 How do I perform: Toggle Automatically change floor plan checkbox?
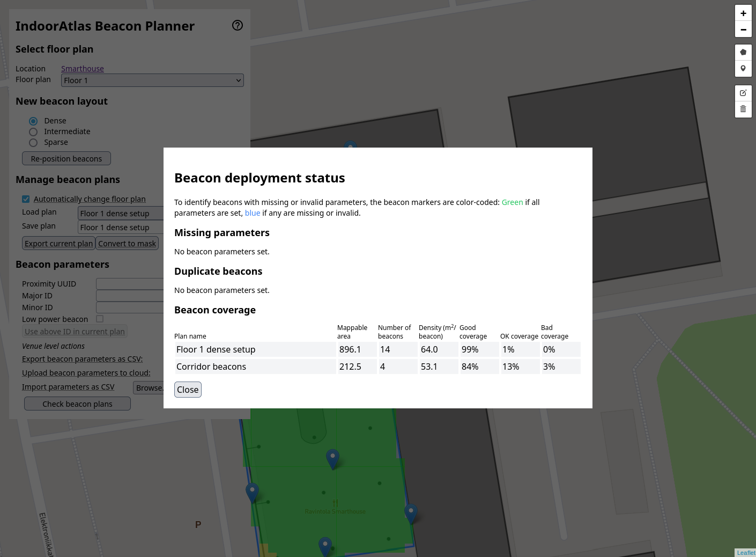point(26,199)
